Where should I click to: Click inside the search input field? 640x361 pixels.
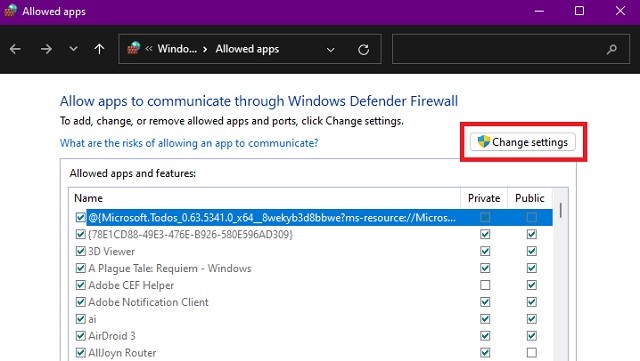498,49
